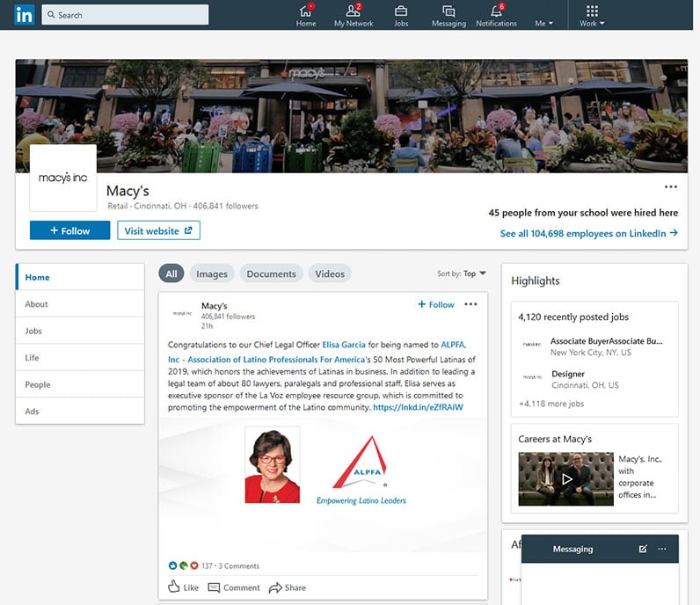Click the Visit website button
Viewport: 700px width, 605px height.
[158, 230]
